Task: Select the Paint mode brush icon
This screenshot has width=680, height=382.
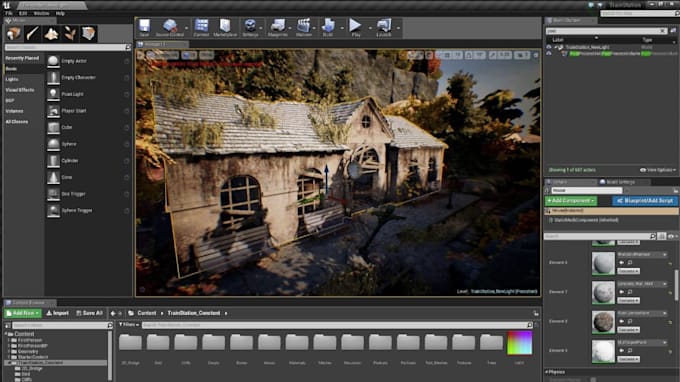Action: click(x=33, y=33)
